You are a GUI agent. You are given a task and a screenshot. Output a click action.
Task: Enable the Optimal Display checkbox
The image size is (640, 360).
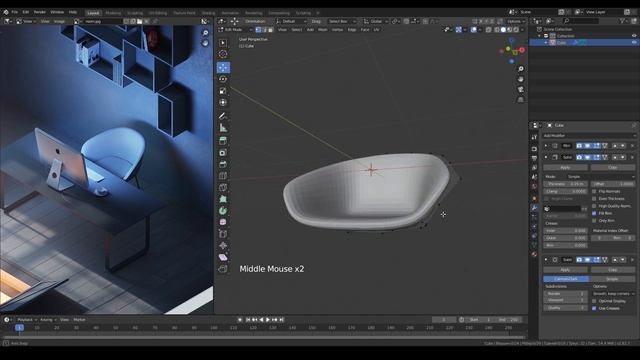594,301
